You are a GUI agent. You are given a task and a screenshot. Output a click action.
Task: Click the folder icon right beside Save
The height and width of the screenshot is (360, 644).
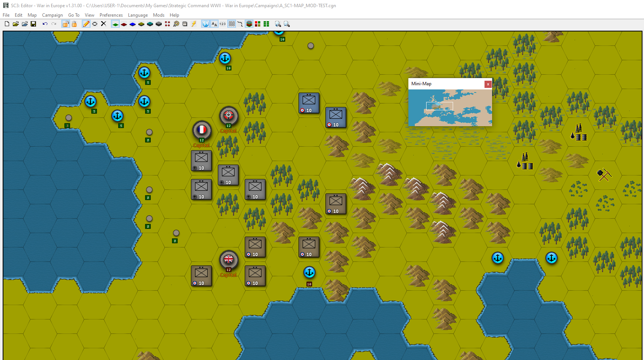[x=25, y=24]
